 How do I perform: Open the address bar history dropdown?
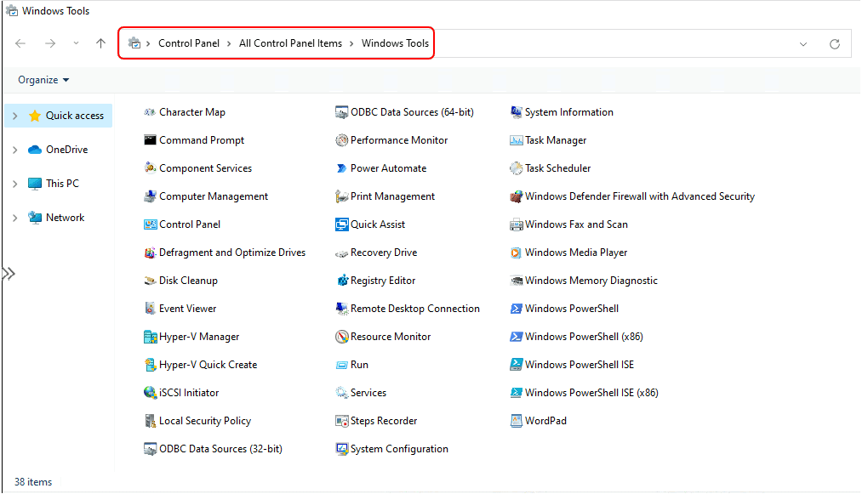coord(803,43)
